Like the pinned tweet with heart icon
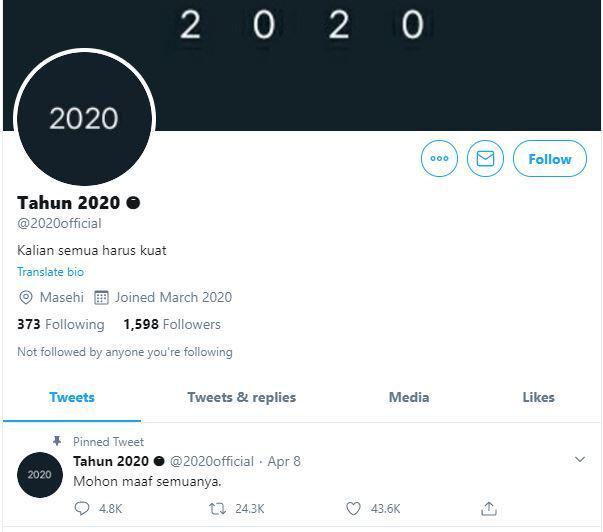This screenshot has height=532, width=603. (x=353, y=509)
